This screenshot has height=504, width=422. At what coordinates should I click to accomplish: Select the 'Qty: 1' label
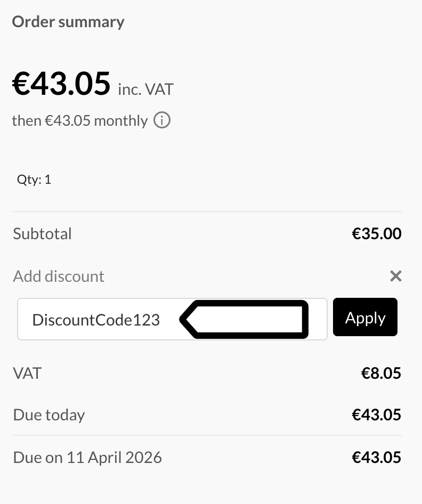click(x=33, y=180)
